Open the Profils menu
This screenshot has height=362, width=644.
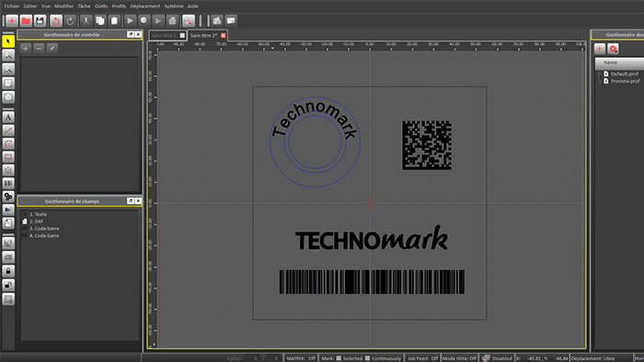point(119,6)
